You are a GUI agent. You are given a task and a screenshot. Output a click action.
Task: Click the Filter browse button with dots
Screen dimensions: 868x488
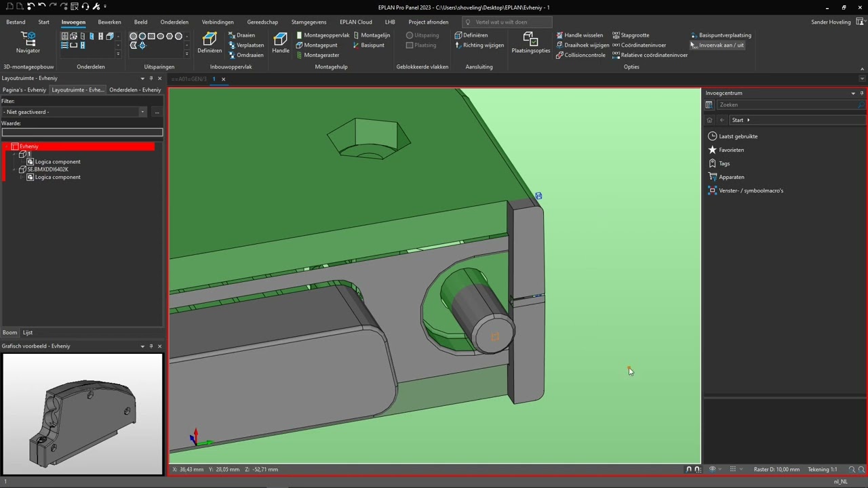click(x=157, y=112)
